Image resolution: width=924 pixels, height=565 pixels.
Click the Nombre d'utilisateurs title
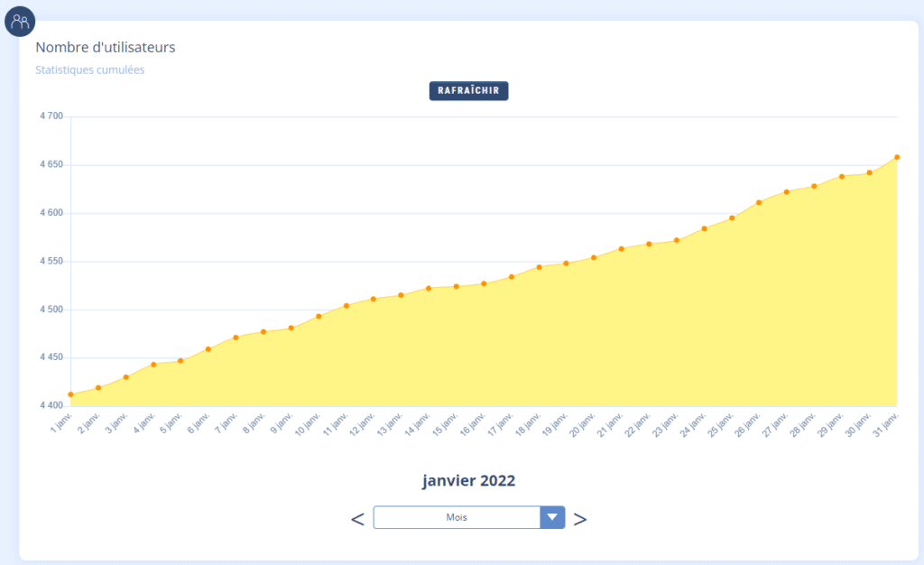tap(105, 47)
